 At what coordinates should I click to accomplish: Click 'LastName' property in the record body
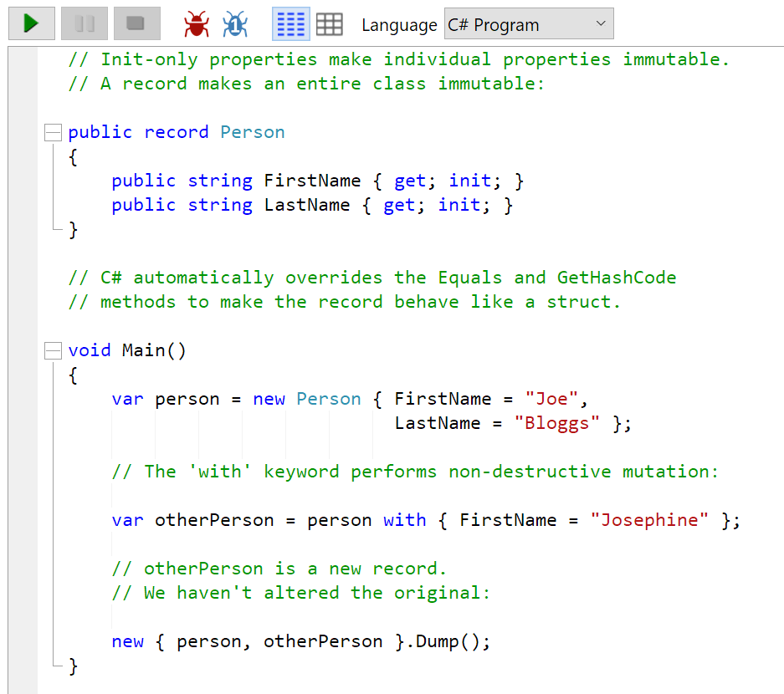[x=306, y=205]
